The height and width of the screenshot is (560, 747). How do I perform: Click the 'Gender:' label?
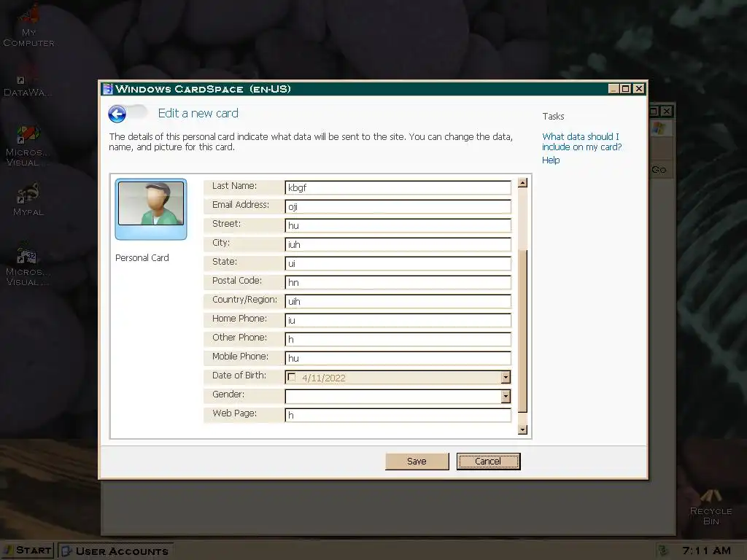228,394
